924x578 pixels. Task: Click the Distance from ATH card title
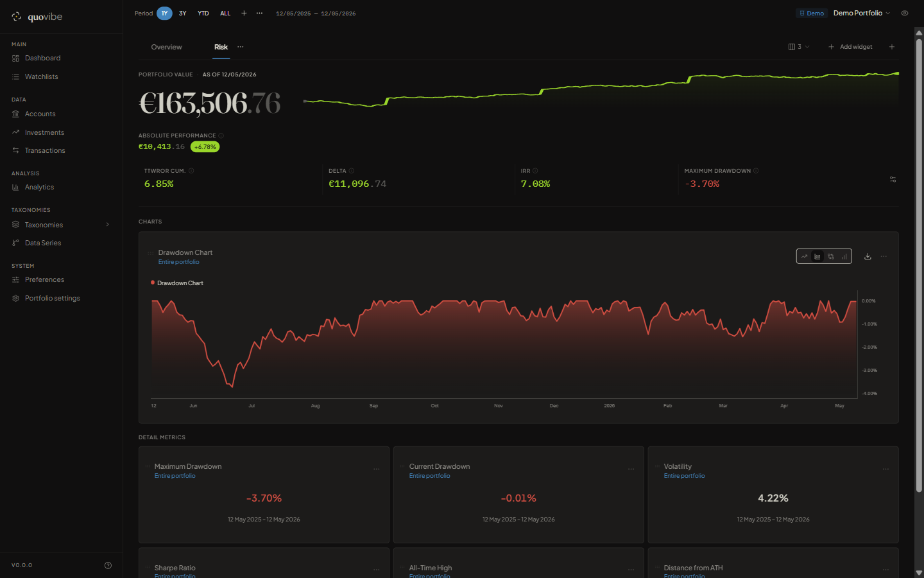(693, 568)
